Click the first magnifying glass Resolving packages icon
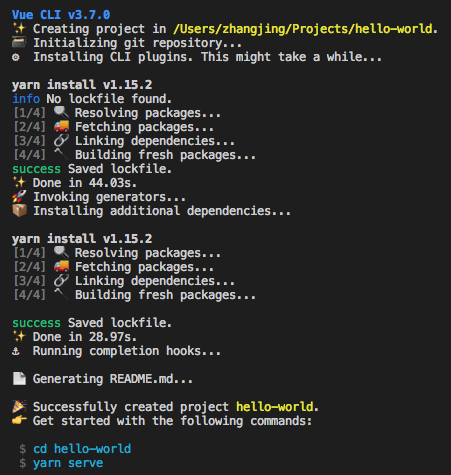 (61, 113)
